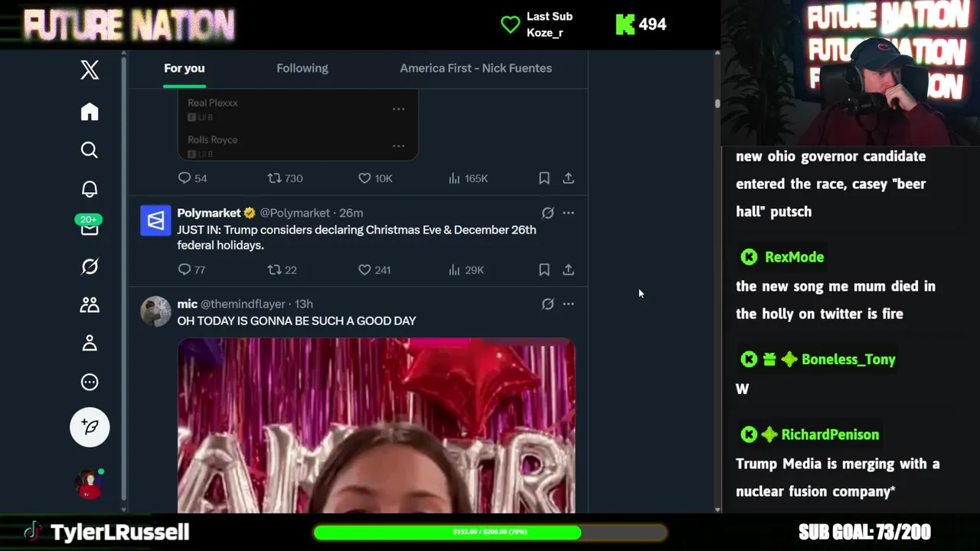Open More circle icon in sidebar
980x551 pixels.
(x=90, y=382)
